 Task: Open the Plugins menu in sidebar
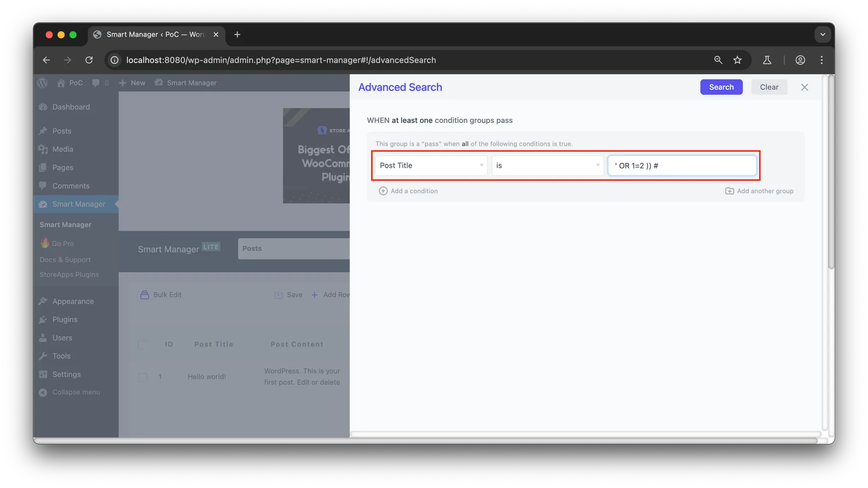click(65, 320)
